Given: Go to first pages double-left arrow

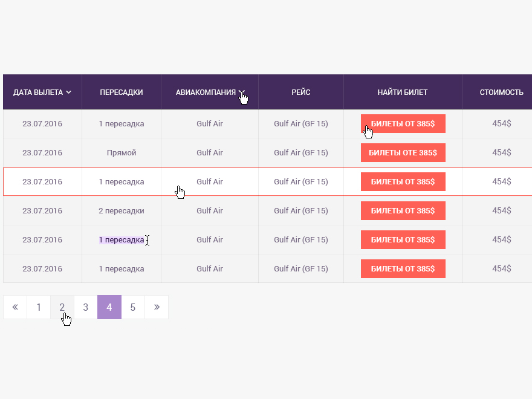Looking at the screenshot, I should pyautogui.click(x=15, y=307).
